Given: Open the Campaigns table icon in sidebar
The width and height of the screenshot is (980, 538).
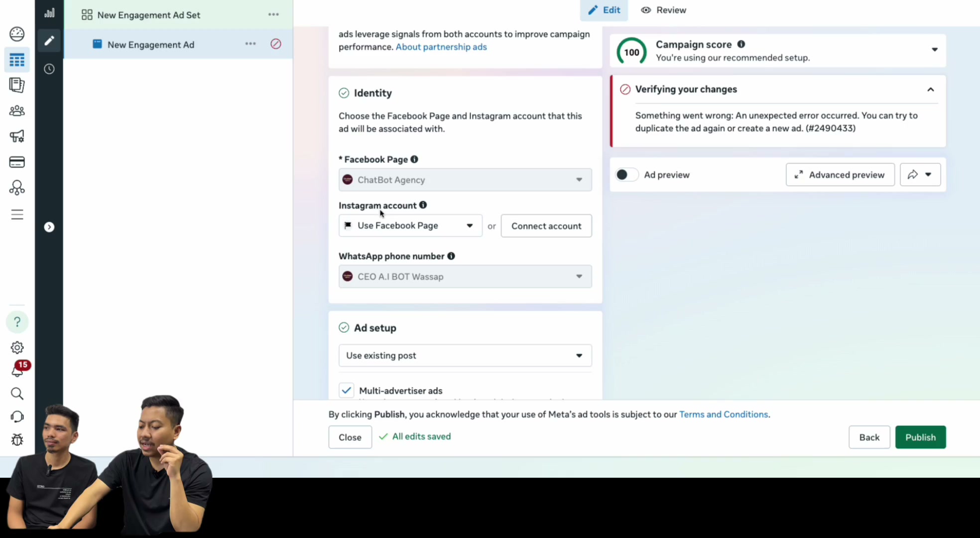Looking at the screenshot, I should [x=17, y=60].
